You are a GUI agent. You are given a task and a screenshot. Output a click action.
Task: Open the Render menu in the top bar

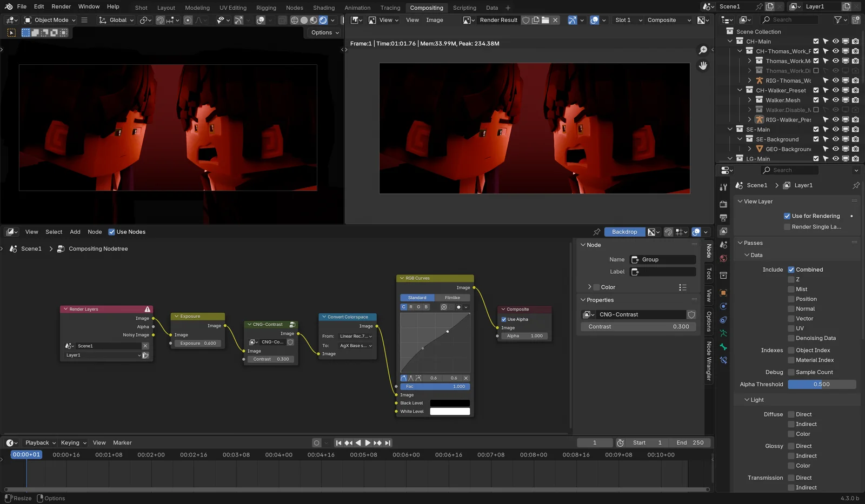tap(61, 6)
